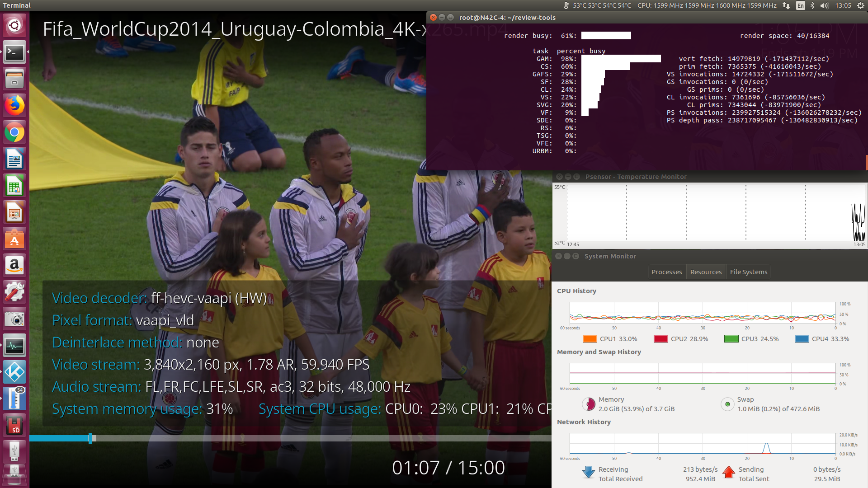Open Psensor temperature indicator in top panel
Viewport: 868px width, 488px height.
click(x=597, y=5)
